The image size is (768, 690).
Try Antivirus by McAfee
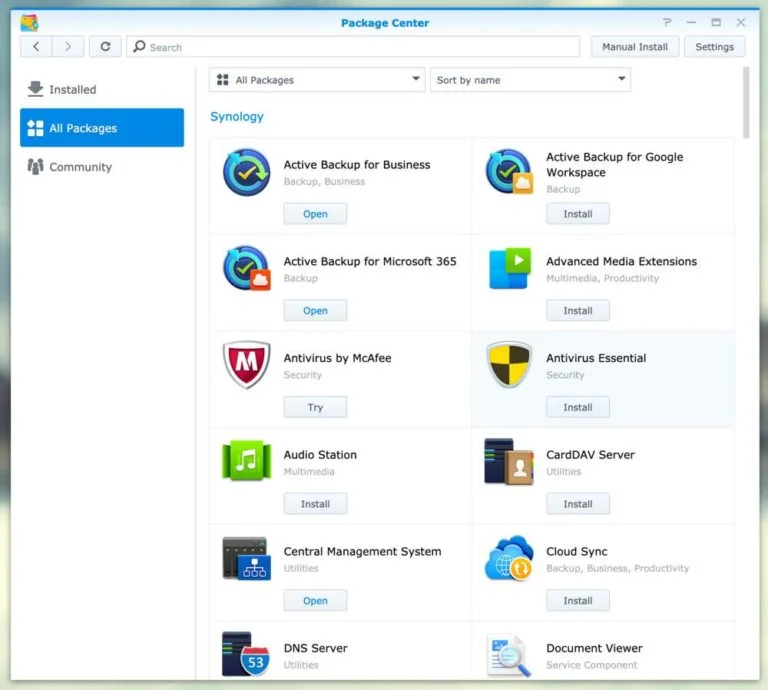pyautogui.click(x=315, y=407)
